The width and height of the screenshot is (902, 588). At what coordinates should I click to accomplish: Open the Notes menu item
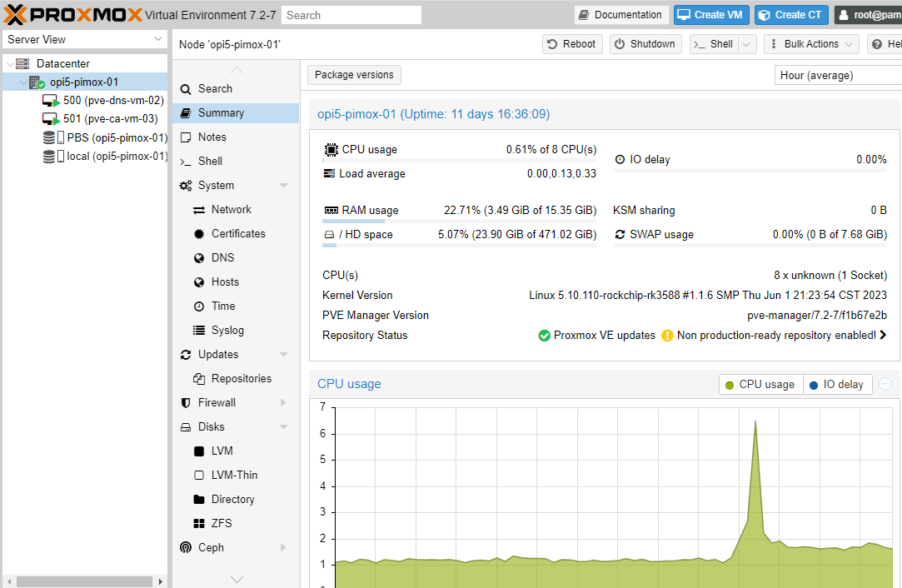coord(237,137)
